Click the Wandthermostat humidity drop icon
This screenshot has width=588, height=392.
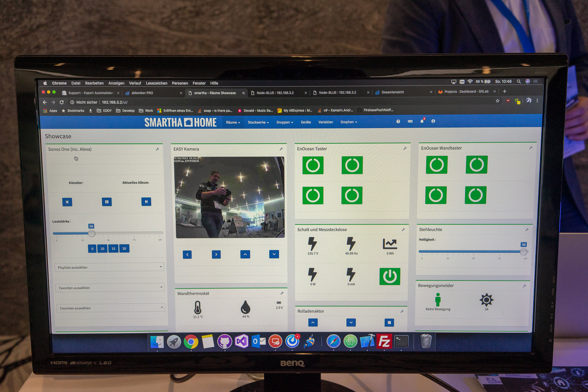click(245, 307)
